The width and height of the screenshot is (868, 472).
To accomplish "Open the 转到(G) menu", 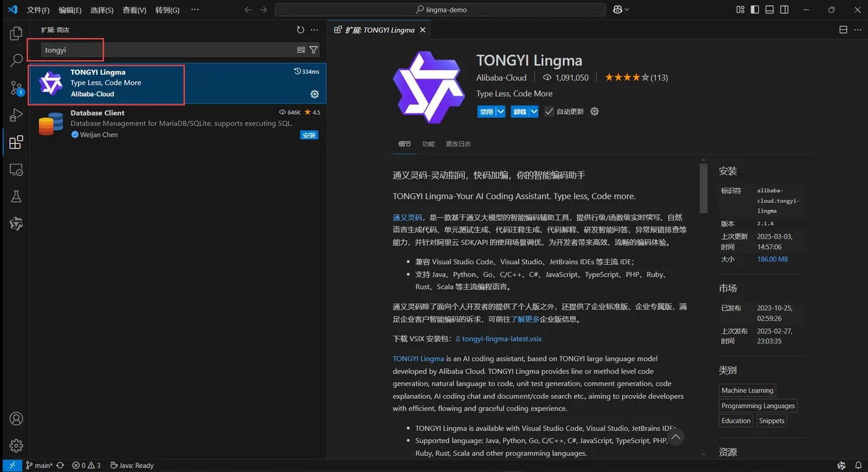I will [167, 10].
